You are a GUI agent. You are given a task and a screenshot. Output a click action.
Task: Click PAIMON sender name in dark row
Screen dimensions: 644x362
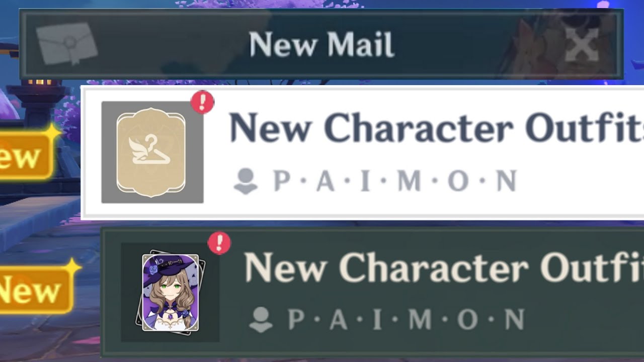point(406,319)
